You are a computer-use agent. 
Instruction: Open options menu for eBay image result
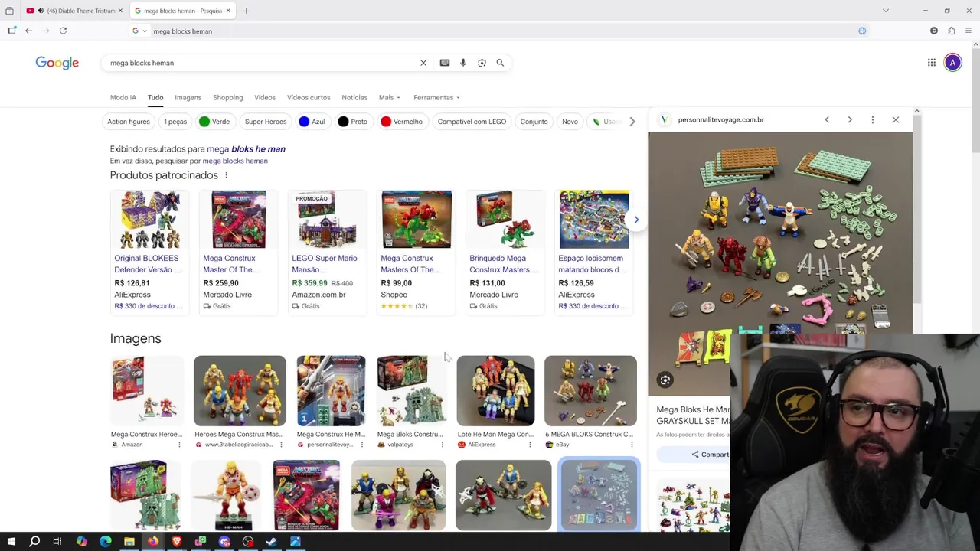coord(632,445)
